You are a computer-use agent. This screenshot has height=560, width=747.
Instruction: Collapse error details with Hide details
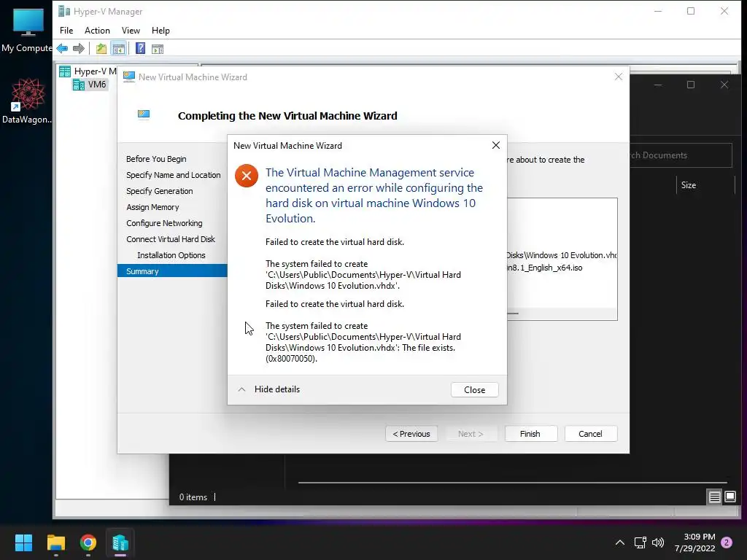[268, 389]
